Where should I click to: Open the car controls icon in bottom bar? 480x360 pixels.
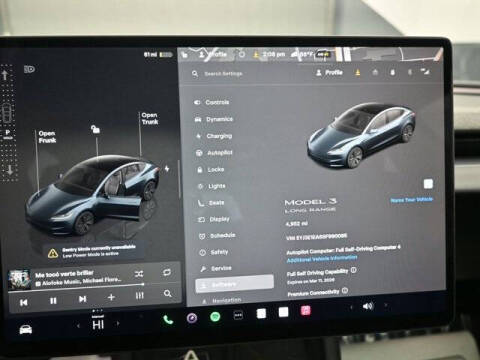click(x=26, y=329)
